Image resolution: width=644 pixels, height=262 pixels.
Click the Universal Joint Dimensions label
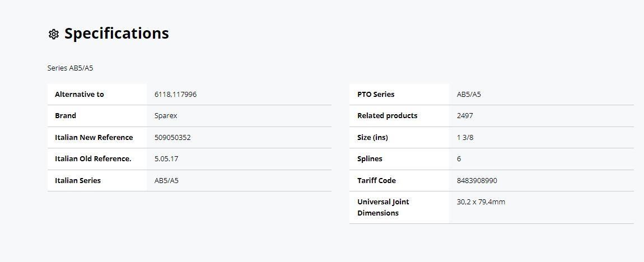pyautogui.click(x=383, y=207)
